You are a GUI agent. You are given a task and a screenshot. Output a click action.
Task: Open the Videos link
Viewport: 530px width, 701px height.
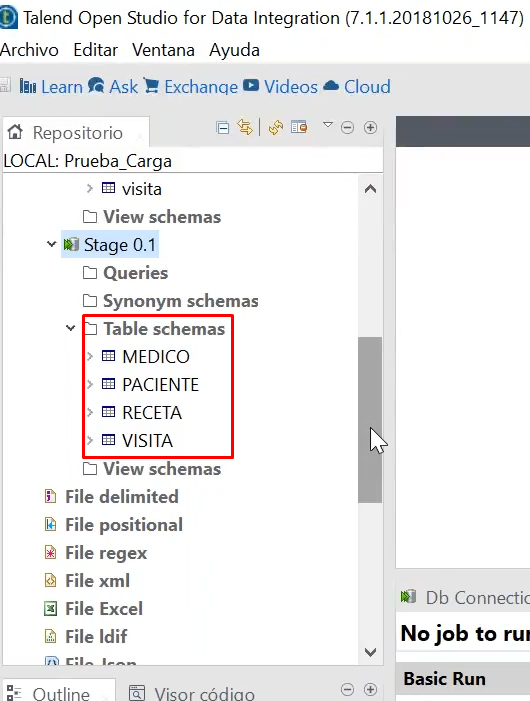tap(280, 87)
